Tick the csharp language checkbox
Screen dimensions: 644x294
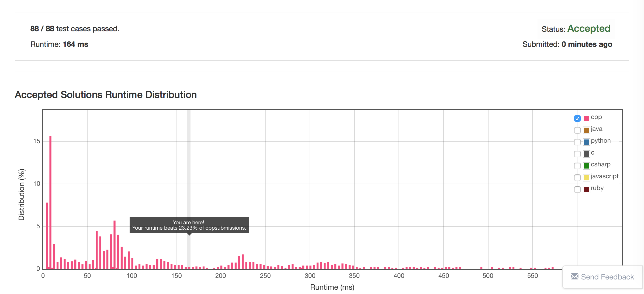(x=577, y=166)
